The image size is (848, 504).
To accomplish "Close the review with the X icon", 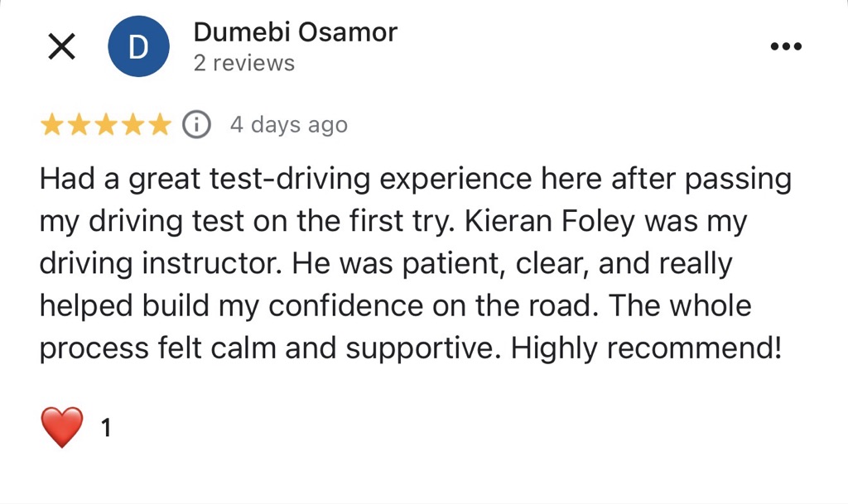I will coord(61,47).
